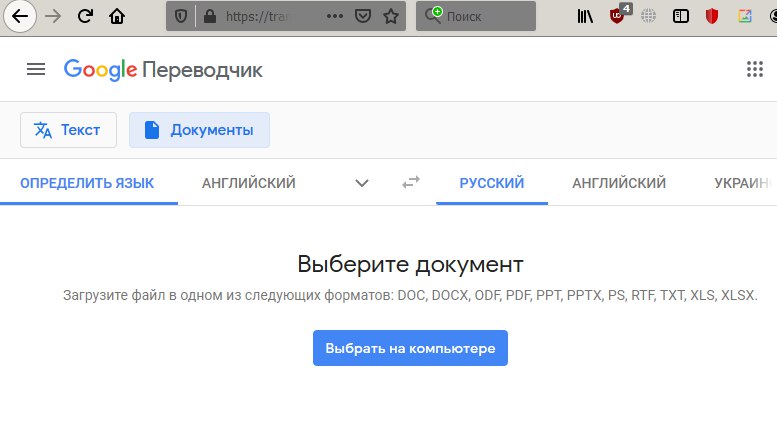Open the uBlock Origin extension
The image size is (777, 431).
pyautogui.click(x=617, y=15)
